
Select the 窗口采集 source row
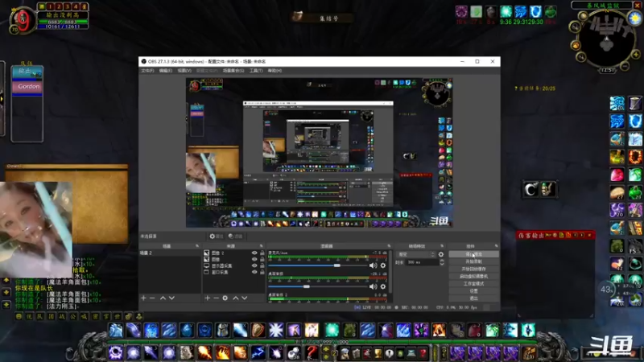pyautogui.click(x=234, y=272)
